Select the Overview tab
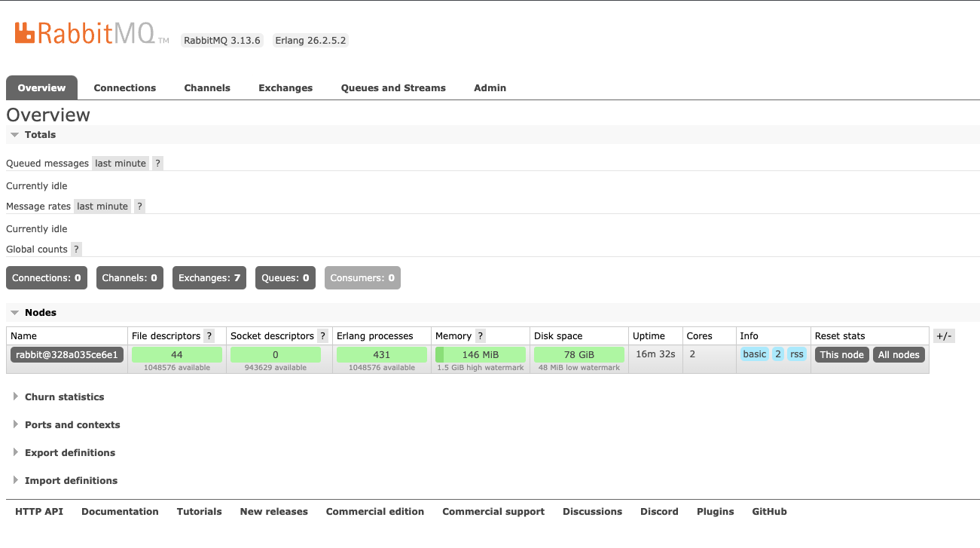Image resolution: width=980 pixels, height=548 pixels. coord(41,87)
